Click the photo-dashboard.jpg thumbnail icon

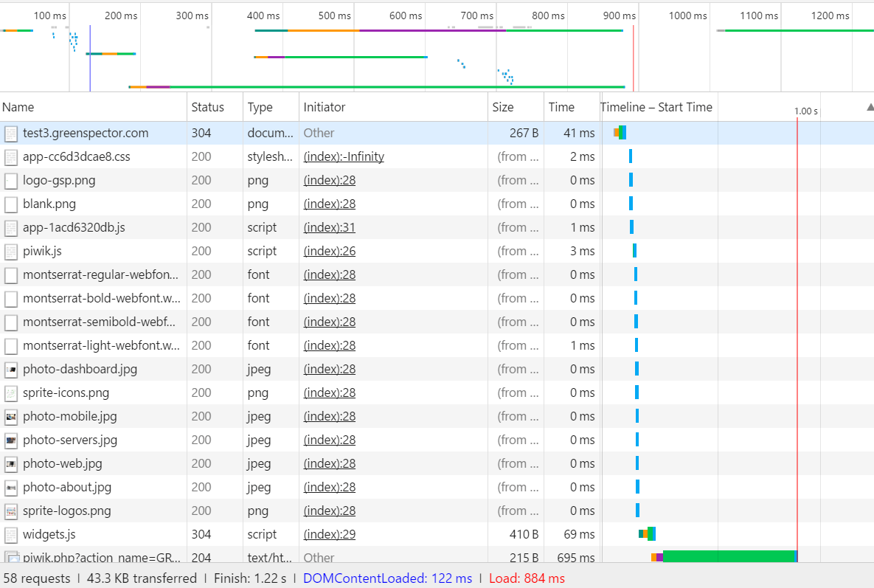(10, 370)
